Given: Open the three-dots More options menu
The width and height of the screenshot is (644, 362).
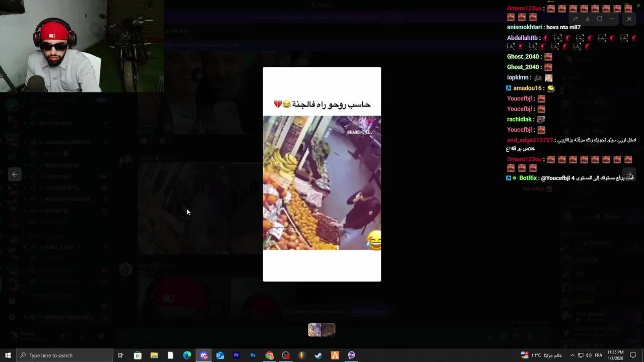Looking at the screenshot, I should (x=612, y=19).
